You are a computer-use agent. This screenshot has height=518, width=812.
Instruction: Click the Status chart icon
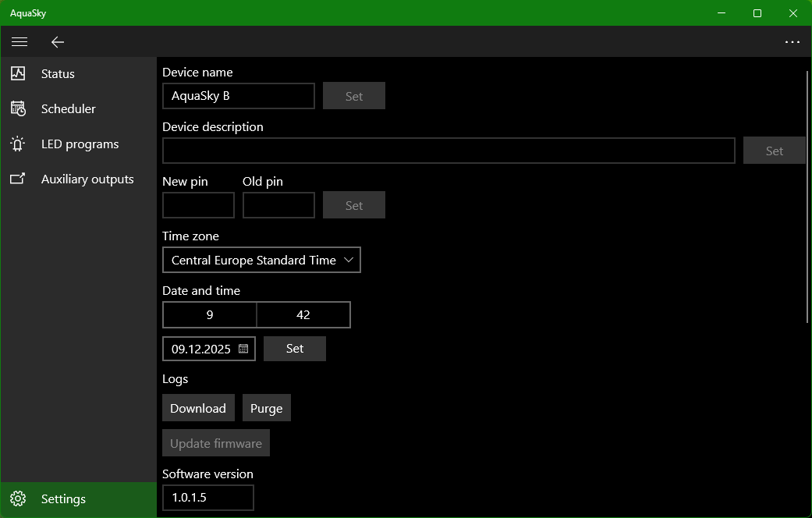18,73
